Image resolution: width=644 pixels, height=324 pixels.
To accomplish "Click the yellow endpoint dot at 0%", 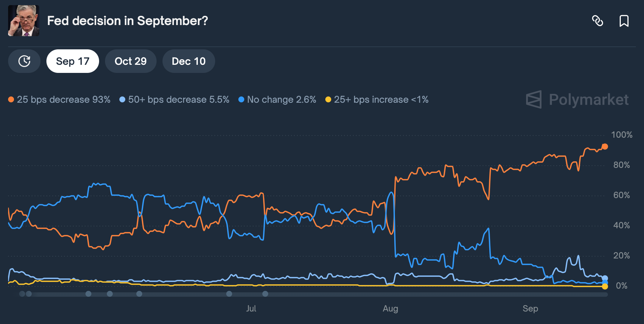I will coord(605,286).
